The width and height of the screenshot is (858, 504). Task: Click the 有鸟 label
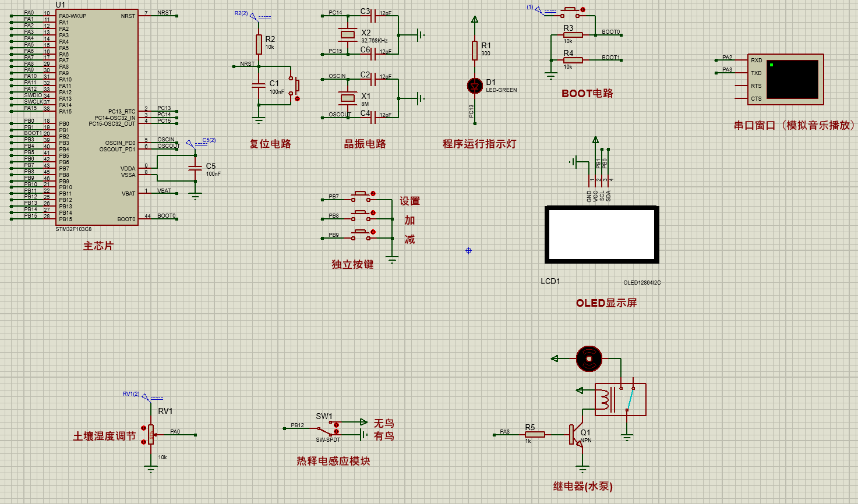(x=384, y=436)
